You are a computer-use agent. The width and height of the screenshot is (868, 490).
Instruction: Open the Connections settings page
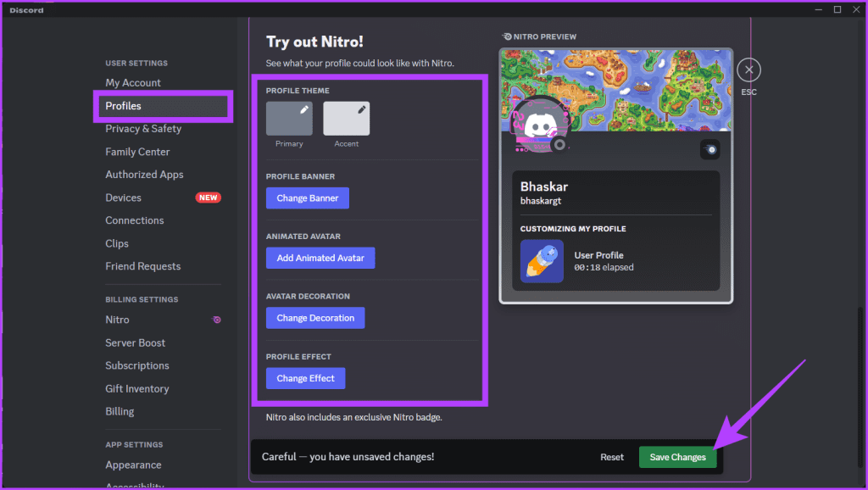coord(134,220)
